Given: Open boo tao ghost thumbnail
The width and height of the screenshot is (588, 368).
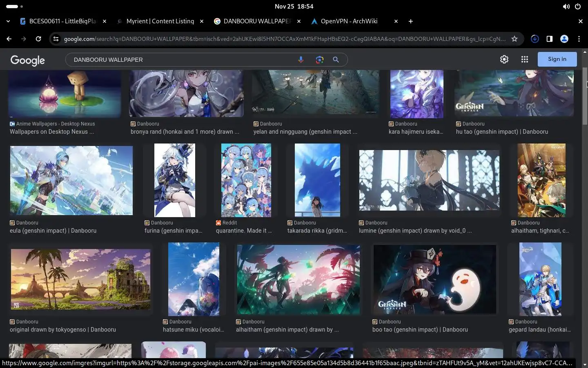Looking at the screenshot, I should point(435,280).
